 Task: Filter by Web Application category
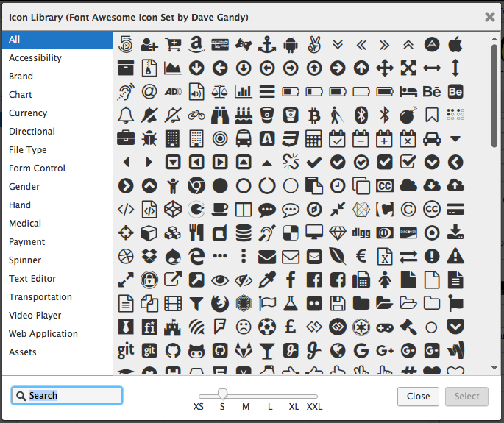[x=43, y=334]
